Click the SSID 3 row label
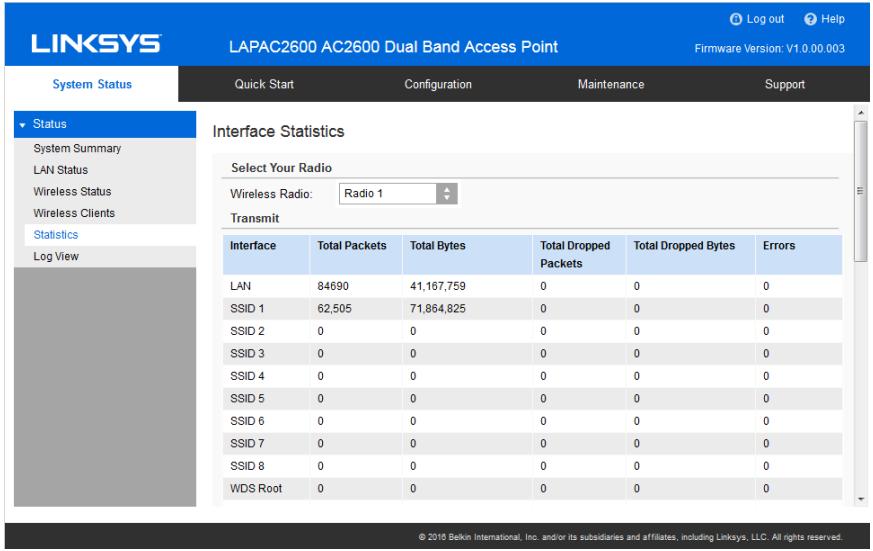Image resolution: width=873 pixels, height=551 pixels. point(247,353)
